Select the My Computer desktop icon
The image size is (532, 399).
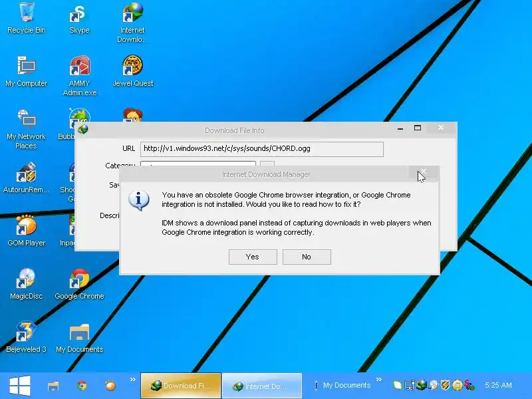point(27,72)
